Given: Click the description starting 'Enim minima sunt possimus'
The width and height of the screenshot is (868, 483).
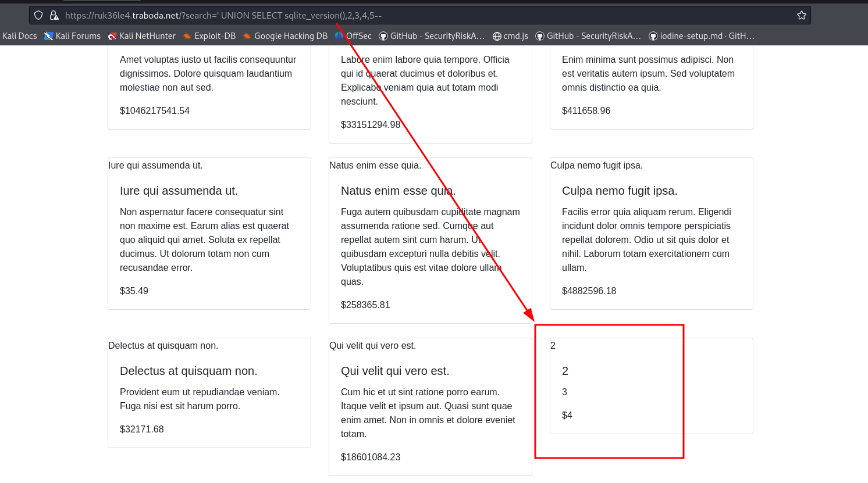Looking at the screenshot, I should pos(648,73).
